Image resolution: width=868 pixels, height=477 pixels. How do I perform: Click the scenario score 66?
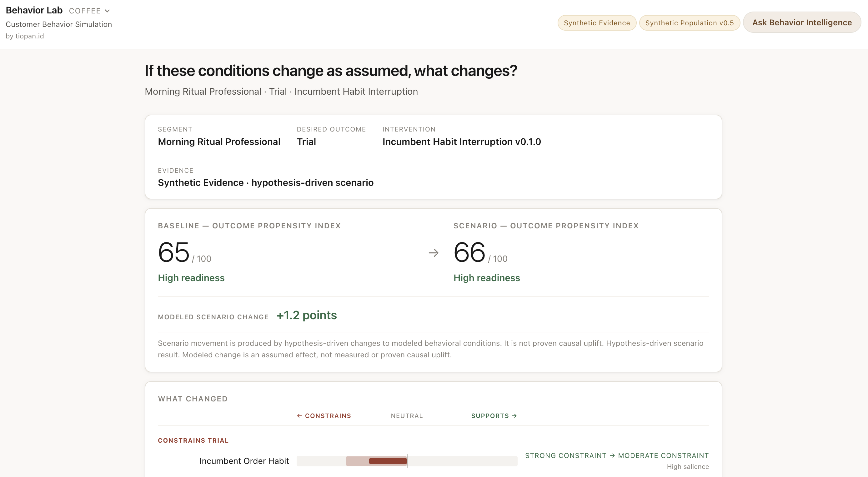point(469,252)
